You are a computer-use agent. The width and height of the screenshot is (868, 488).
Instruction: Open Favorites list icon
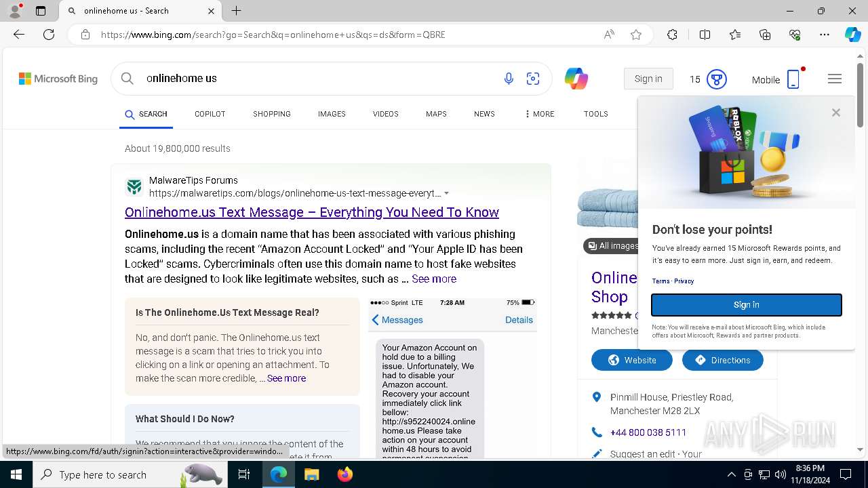pyautogui.click(x=735, y=35)
